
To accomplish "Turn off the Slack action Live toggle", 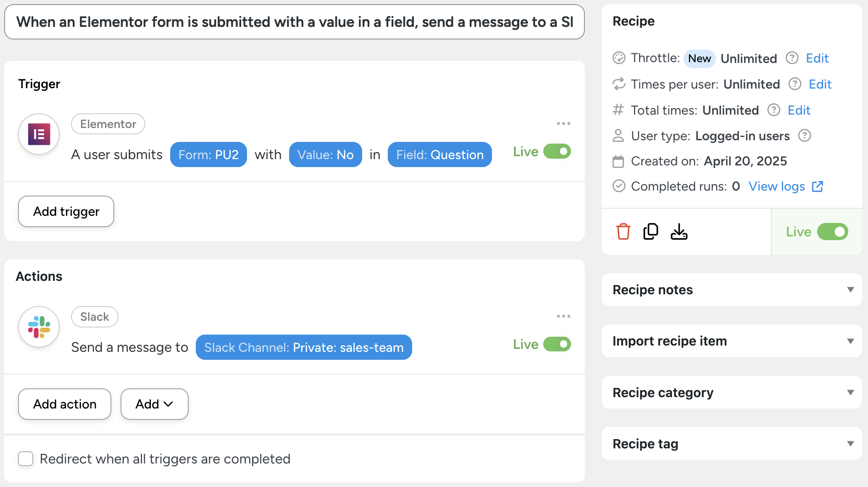I will point(557,344).
